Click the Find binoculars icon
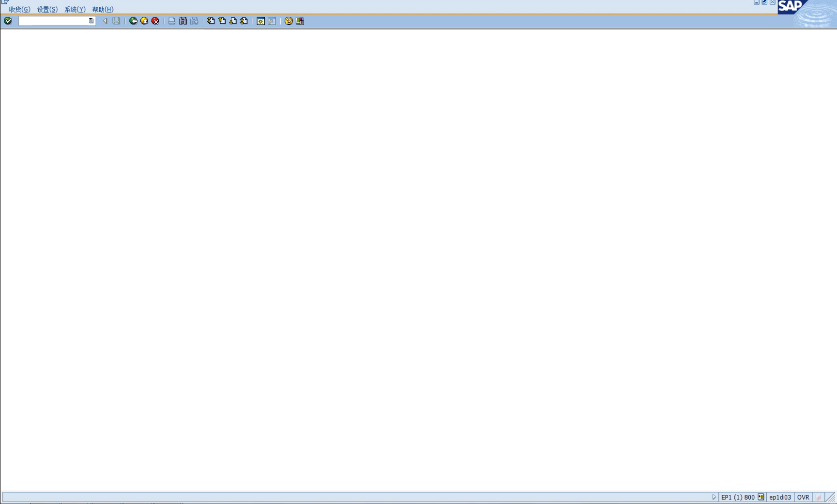837x504 pixels. click(183, 21)
